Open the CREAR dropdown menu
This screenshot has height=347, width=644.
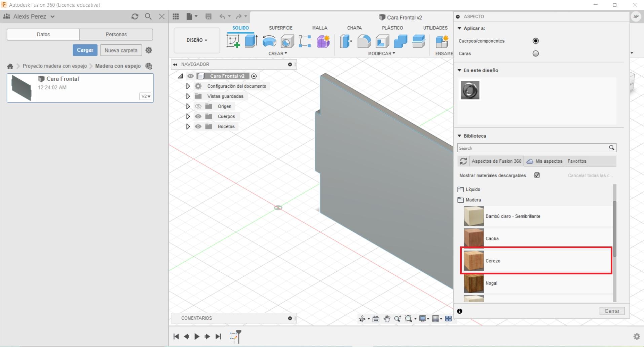(x=278, y=53)
